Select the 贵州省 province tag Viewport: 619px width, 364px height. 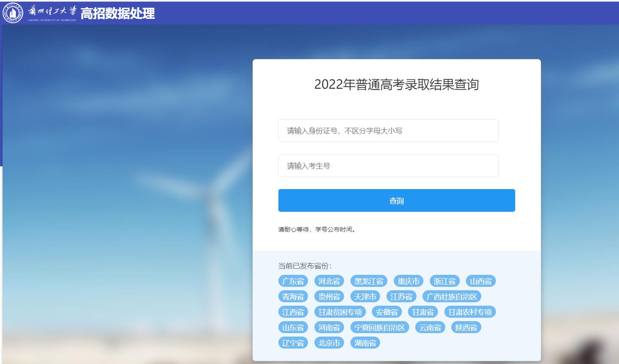tap(329, 297)
